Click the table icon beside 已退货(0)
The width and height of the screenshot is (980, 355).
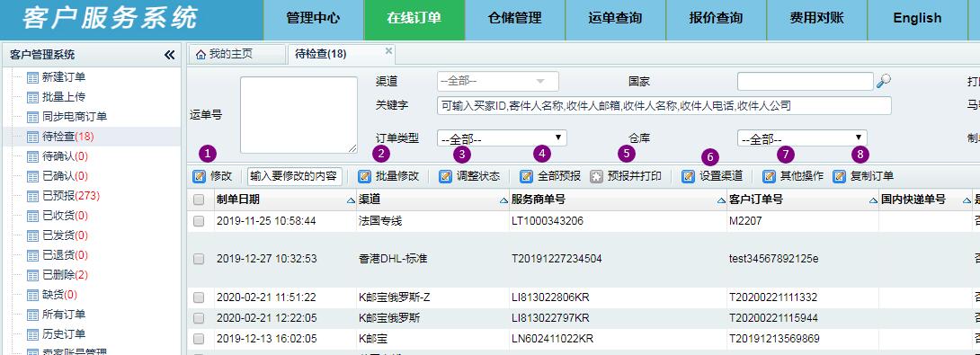(33, 255)
